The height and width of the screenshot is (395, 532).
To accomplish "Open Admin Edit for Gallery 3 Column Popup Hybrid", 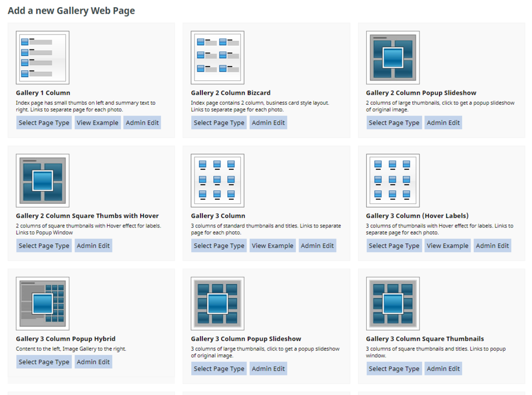I will click(x=93, y=362).
